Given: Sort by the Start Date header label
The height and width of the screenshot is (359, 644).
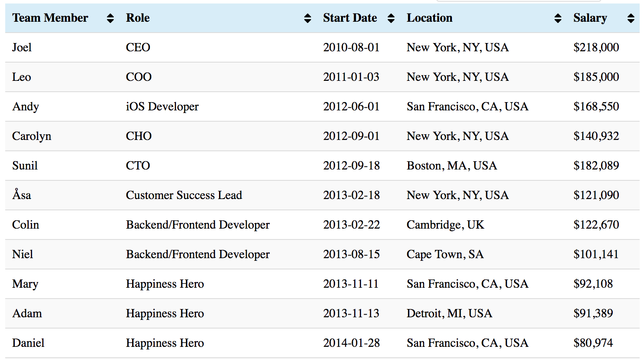Looking at the screenshot, I should 350,18.
